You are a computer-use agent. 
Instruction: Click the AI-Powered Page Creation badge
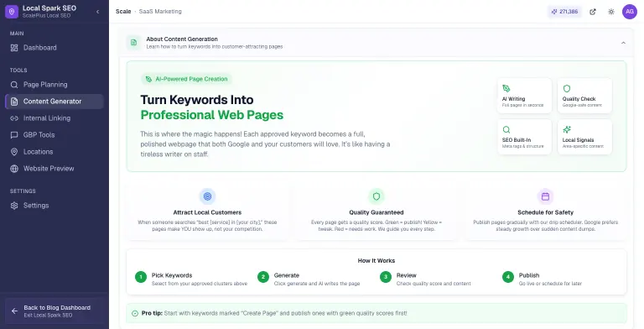(x=186, y=79)
